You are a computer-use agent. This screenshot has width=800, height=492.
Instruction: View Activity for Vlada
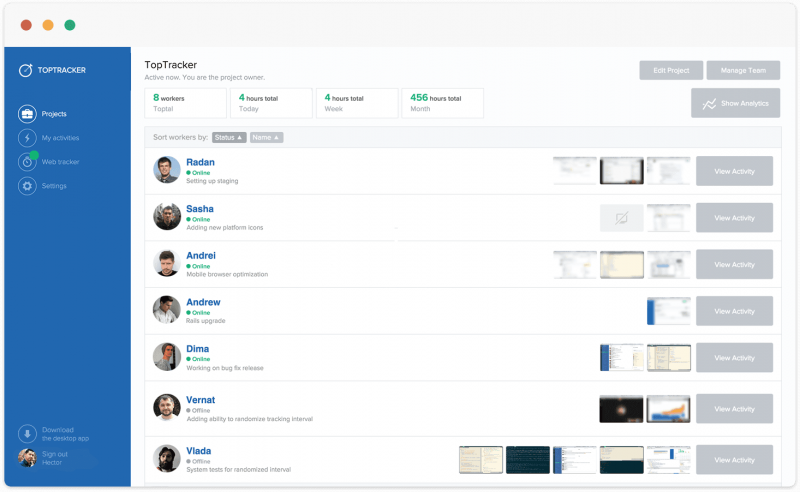734,460
